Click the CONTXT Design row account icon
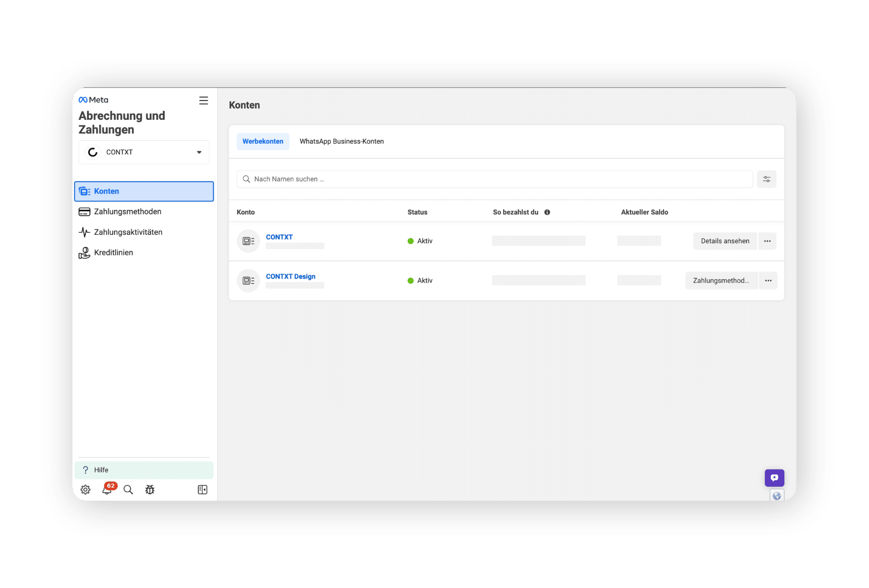This screenshot has height=588, width=869. click(x=248, y=280)
